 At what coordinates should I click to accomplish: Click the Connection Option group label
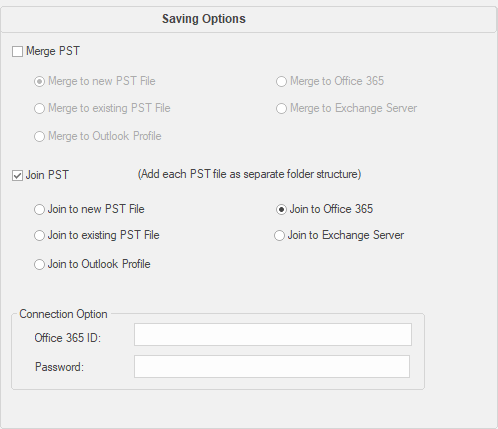click(x=63, y=314)
